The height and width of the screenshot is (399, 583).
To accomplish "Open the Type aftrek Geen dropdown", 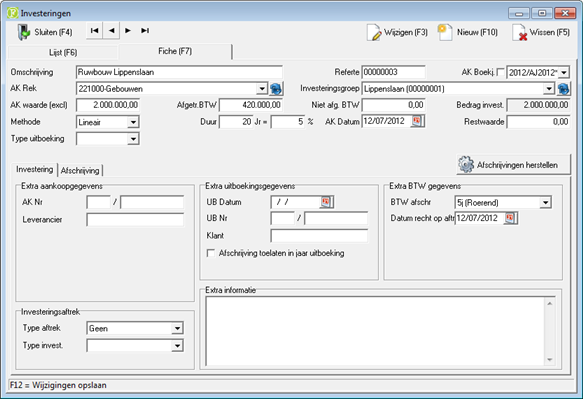I will 177,328.
